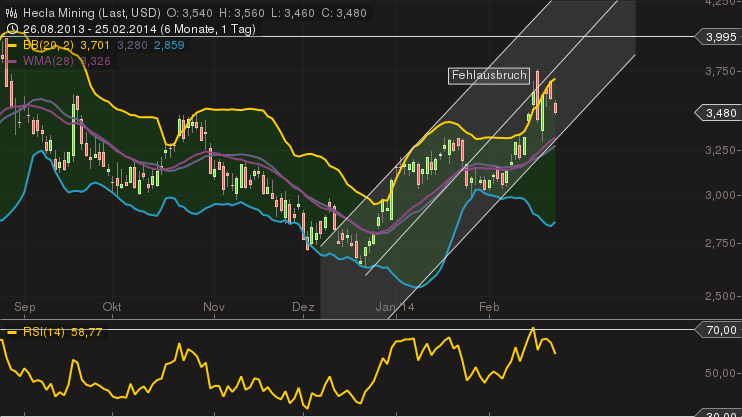This screenshot has height=417, width=742.
Task: Click the lower Bollinger value 2,859
Action: click(169, 45)
